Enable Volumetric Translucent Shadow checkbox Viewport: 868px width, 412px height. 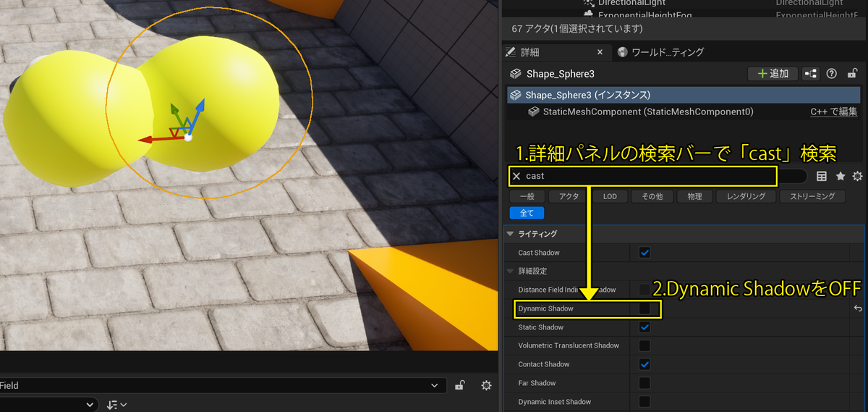644,345
